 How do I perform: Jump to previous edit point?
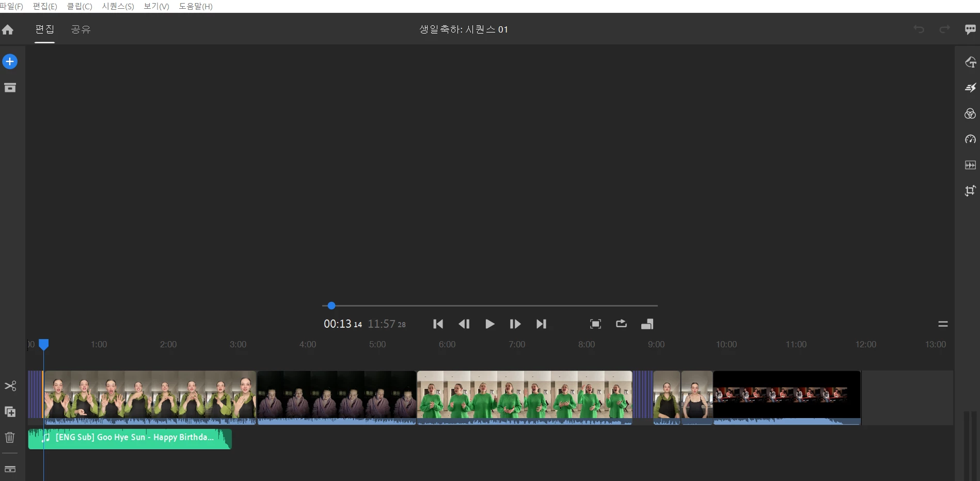(438, 324)
